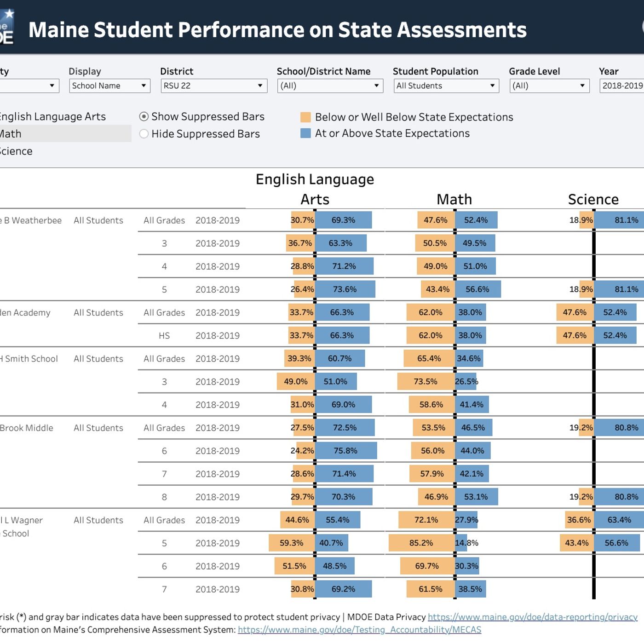Click the 53.1% Math bar for grade 8
This screenshot has width=644, height=644.
pos(477,496)
